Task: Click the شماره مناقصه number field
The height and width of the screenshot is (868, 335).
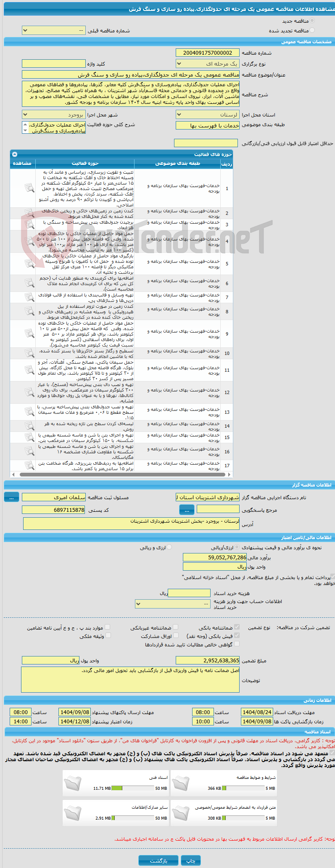Action: pos(208,53)
